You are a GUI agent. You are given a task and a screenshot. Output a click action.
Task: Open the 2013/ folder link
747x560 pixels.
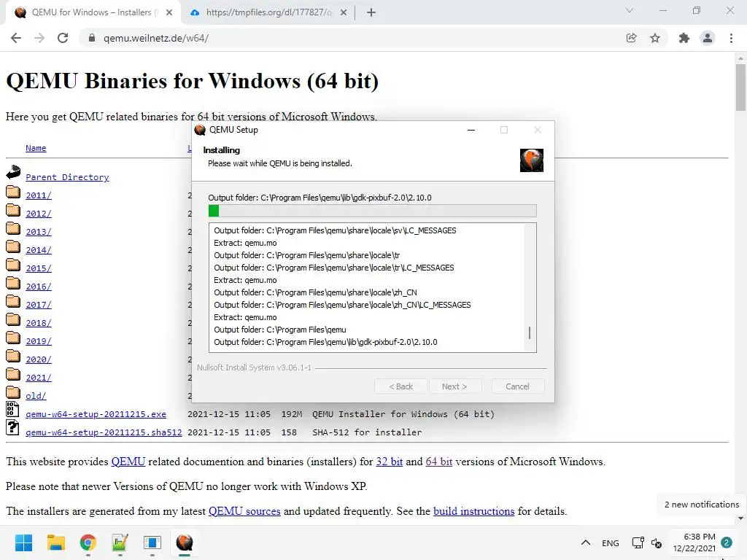tap(39, 232)
